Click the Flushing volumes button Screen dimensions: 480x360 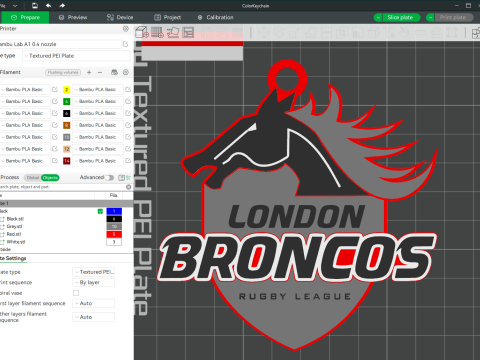point(63,72)
